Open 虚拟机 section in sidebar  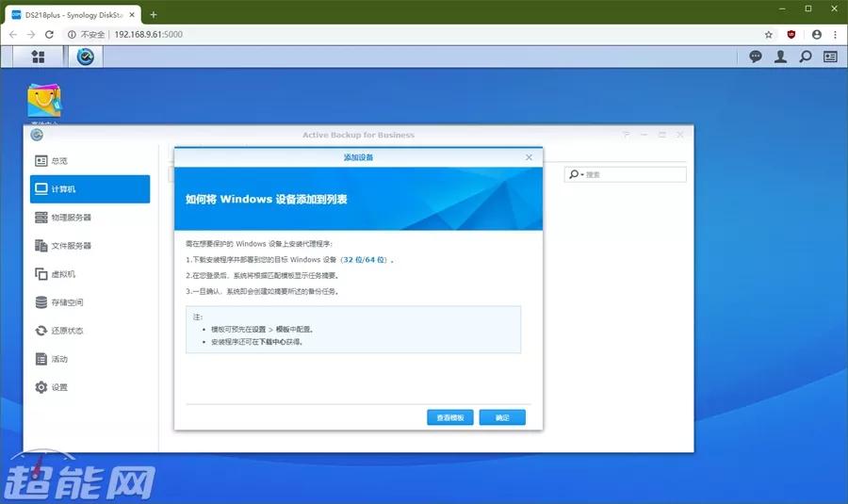(90, 274)
